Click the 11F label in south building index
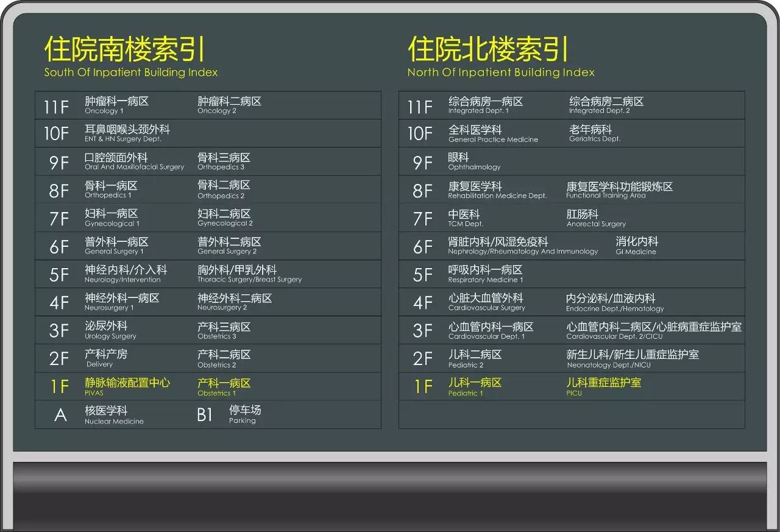780x532 pixels. pyautogui.click(x=56, y=107)
